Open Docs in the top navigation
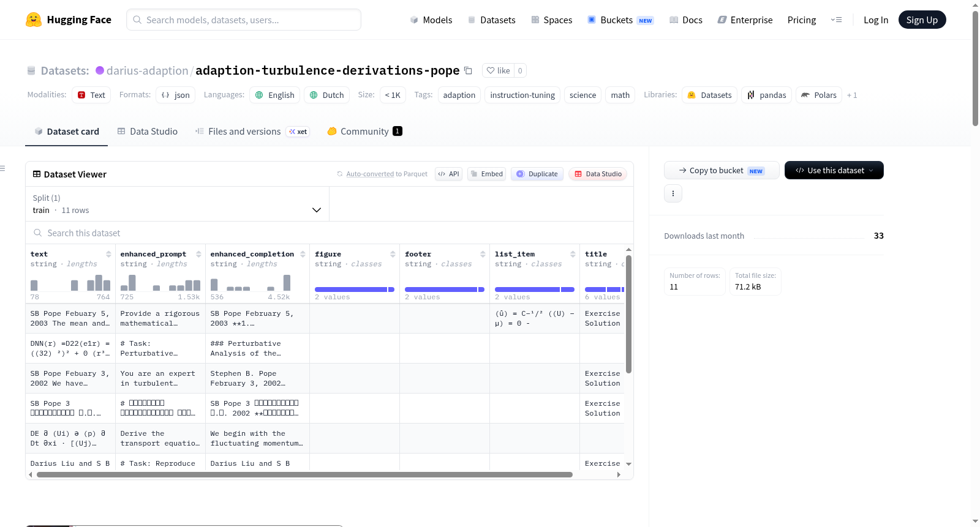 point(686,20)
